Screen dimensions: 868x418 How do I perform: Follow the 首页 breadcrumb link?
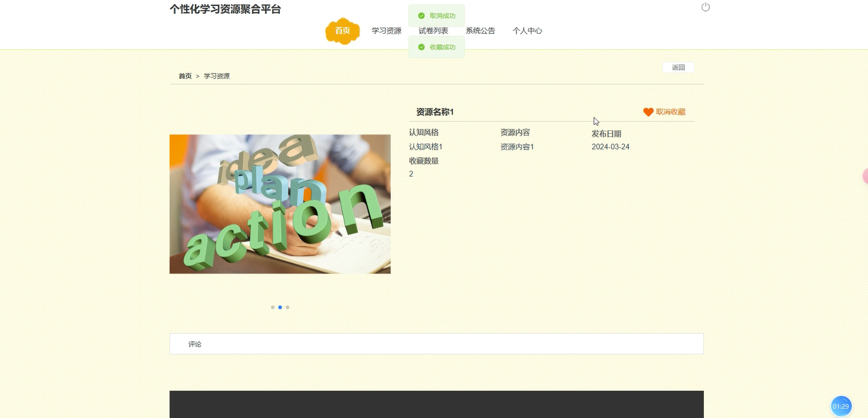click(185, 75)
